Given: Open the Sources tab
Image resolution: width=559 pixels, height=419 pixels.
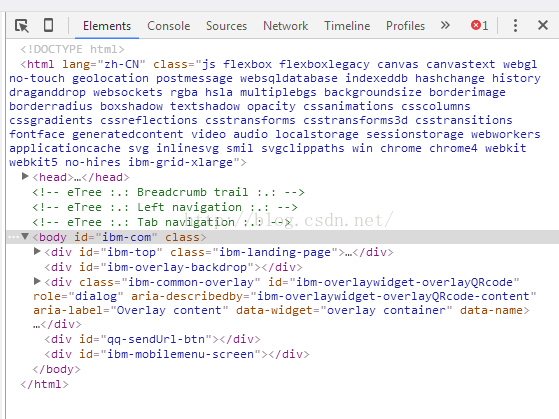Looking at the screenshot, I should [226, 26].
